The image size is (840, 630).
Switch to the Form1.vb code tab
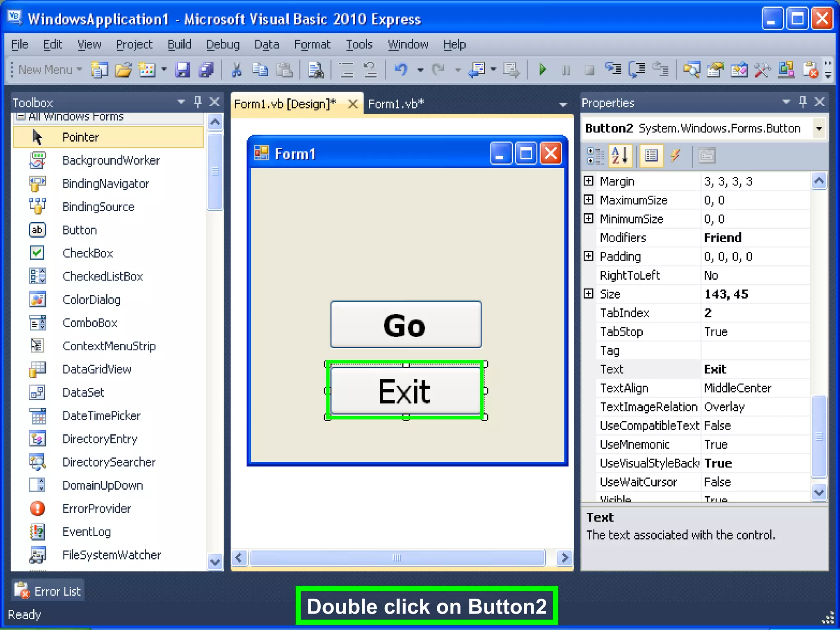coord(396,104)
